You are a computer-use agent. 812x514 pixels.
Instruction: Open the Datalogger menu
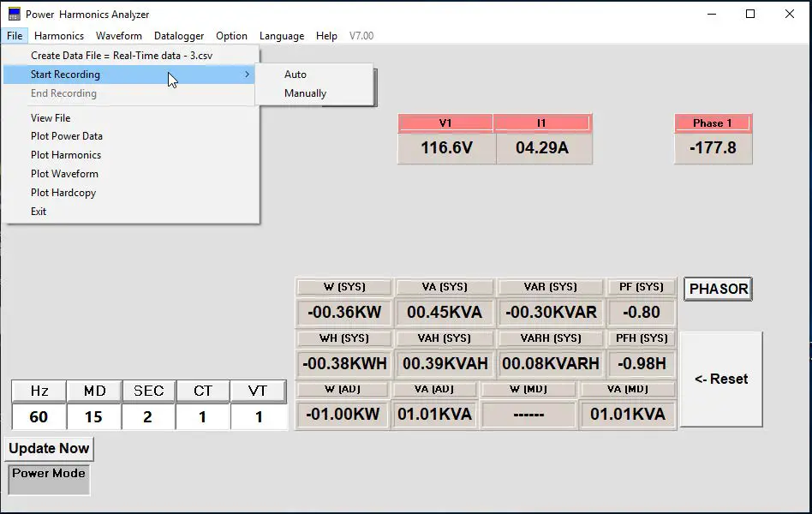tap(179, 36)
